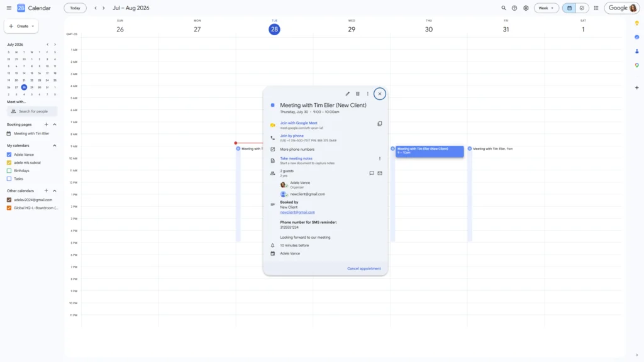The width and height of the screenshot is (644, 362).
Task: Chat with the event guests
Action: [x=371, y=173]
